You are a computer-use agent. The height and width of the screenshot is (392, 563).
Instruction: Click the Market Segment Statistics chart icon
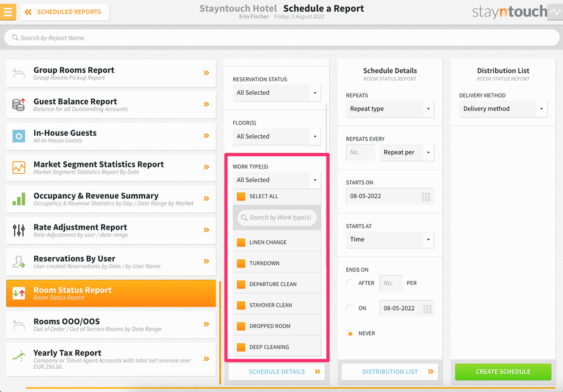pos(19,168)
